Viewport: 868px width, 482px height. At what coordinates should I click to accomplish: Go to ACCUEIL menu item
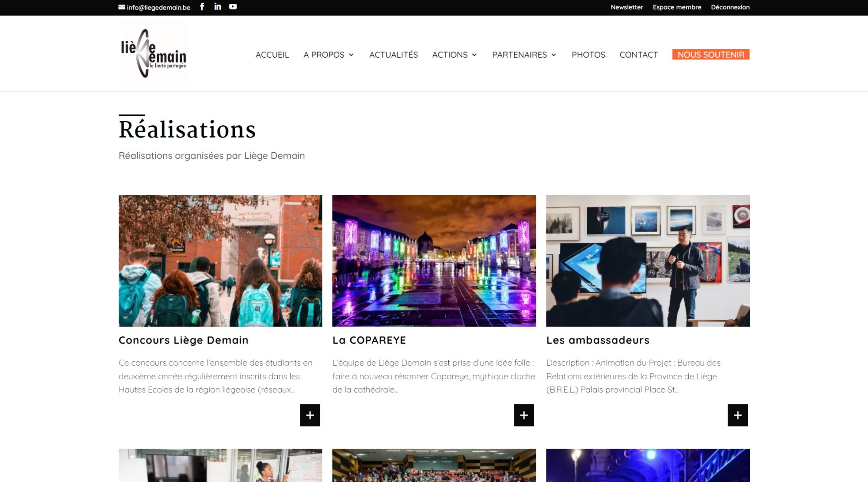coord(272,55)
